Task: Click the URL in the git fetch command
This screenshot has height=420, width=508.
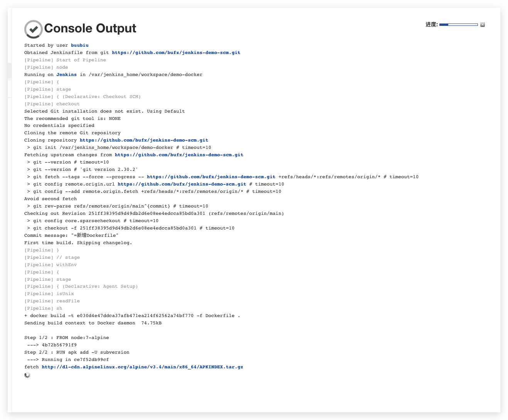Action: coord(211,177)
